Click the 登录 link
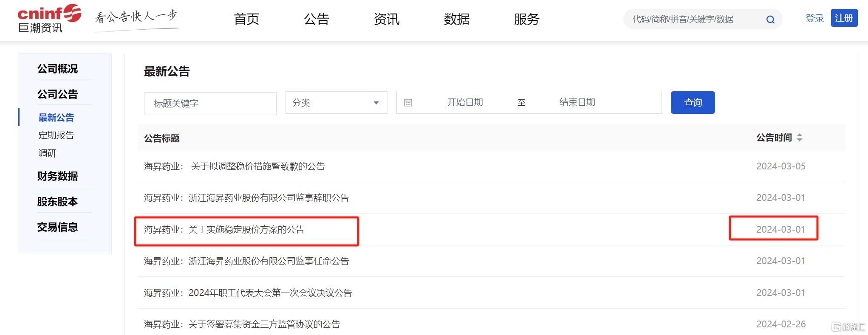Viewport: 868px width, 335px height. click(814, 18)
